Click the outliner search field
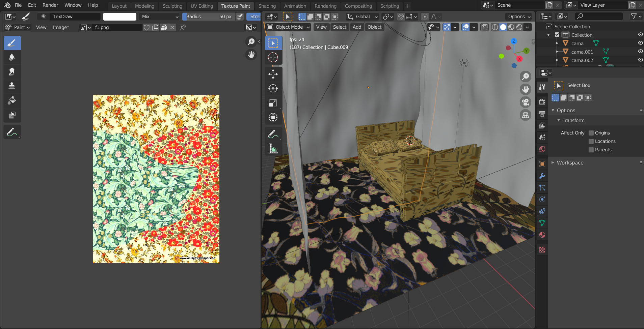644x329 pixels. coord(598,16)
